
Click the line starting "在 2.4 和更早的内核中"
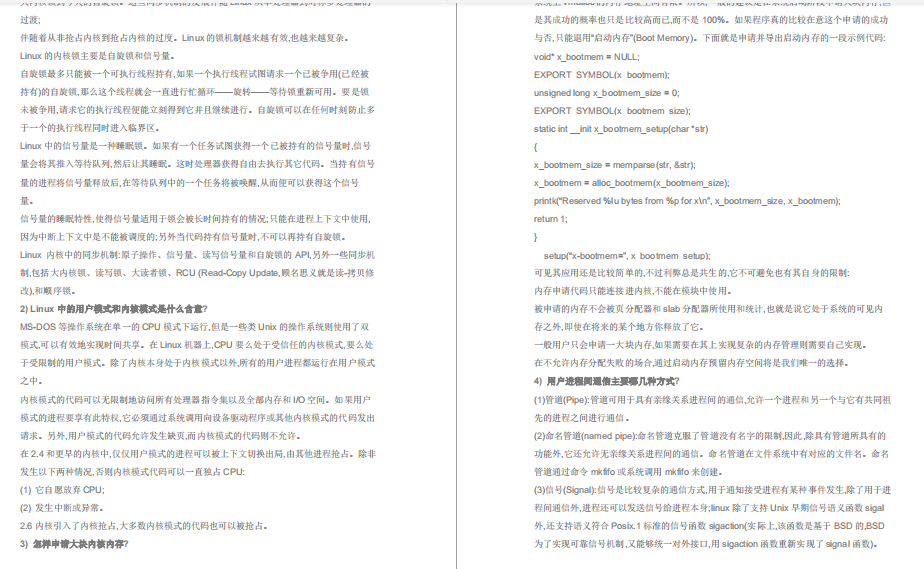pos(198,454)
